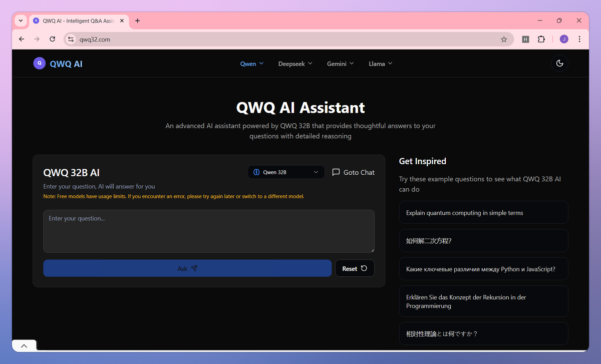Bookmark this page with the star icon

click(504, 39)
